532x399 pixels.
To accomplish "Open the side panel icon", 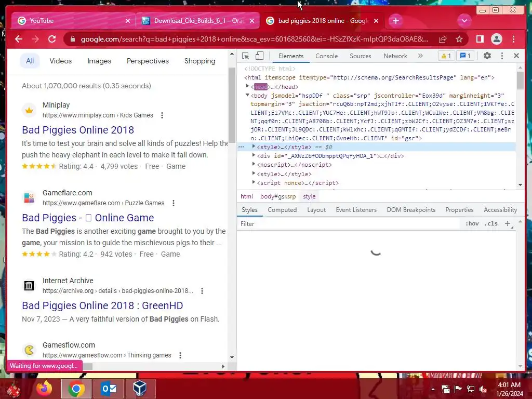I will (480, 39).
